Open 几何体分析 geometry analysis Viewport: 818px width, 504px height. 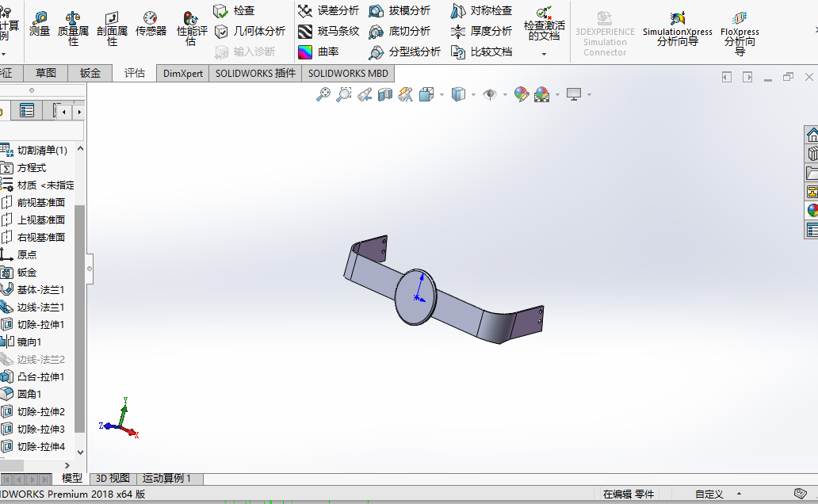(250, 32)
